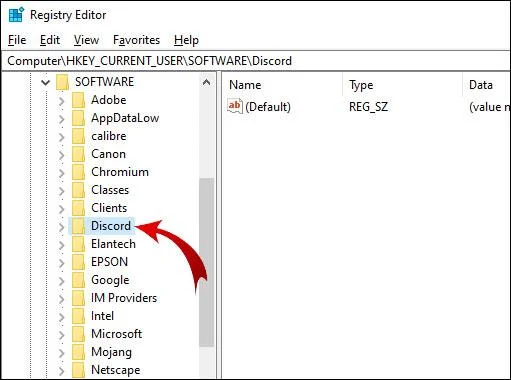Click the Google folder icon
Screen dimensions: 511x380
point(78,280)
